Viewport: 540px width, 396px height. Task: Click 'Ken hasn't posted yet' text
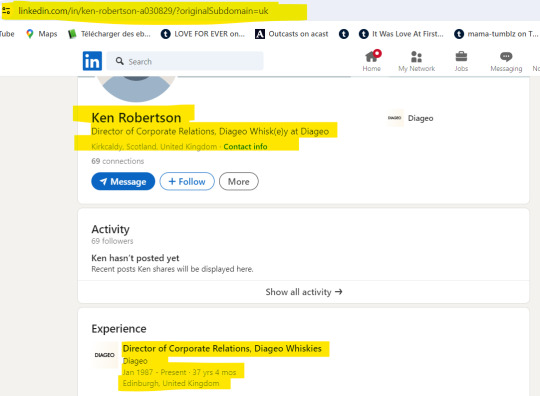pos(135,258)
